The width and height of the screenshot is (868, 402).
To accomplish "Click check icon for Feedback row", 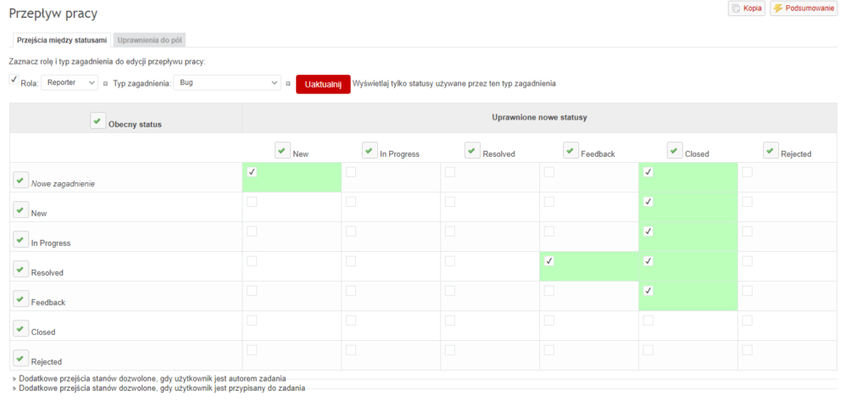I will point(21,299).
